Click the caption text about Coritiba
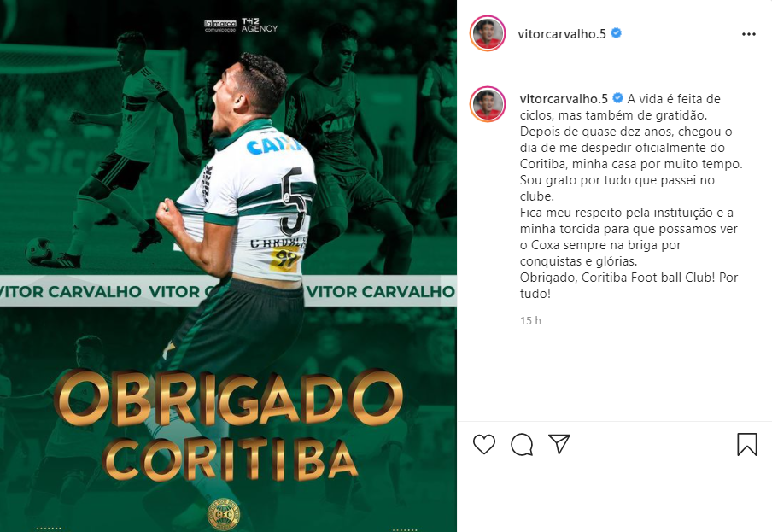Viewport: 772px width, 532px height. point(631,196)
